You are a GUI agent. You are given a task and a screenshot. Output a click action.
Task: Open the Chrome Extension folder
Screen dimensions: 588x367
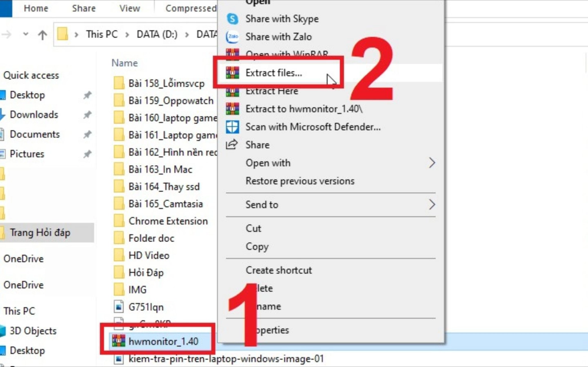point(168,221)
